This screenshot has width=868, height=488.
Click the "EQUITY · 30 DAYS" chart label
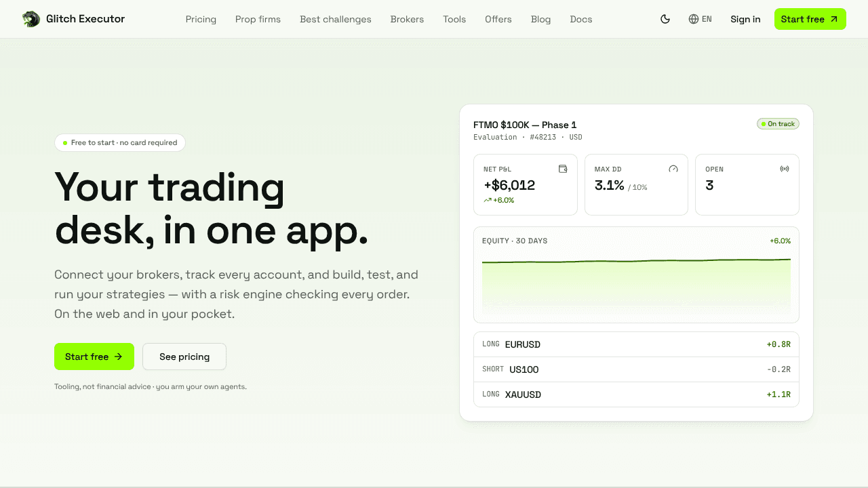pyautogui.click(x=515, y=241)
